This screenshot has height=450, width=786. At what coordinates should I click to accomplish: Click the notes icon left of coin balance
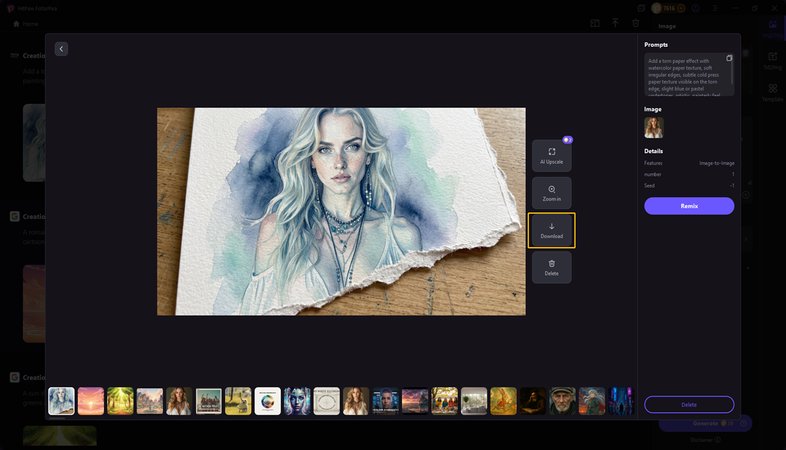tap(641, 8)
